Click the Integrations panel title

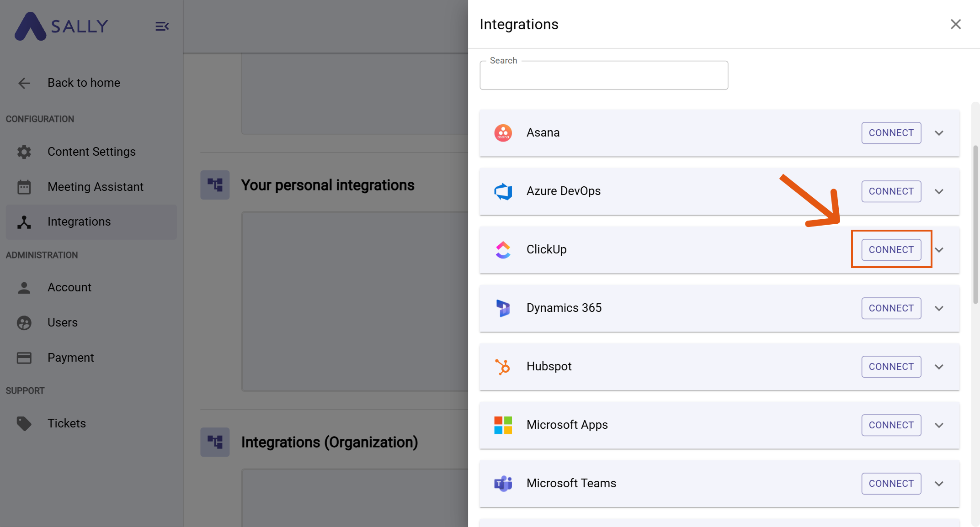click(x=519, y=24)
